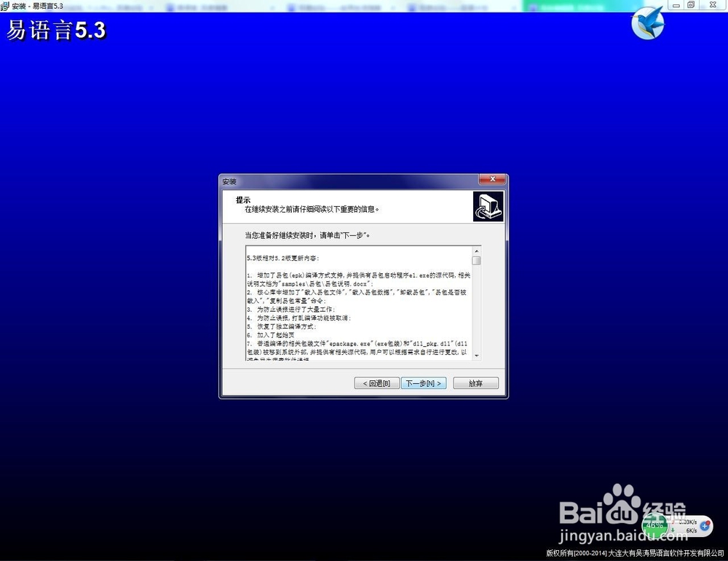728x561 pixels.
Task: Click the green 46% speed ball widget
Action: pos(654,525)
